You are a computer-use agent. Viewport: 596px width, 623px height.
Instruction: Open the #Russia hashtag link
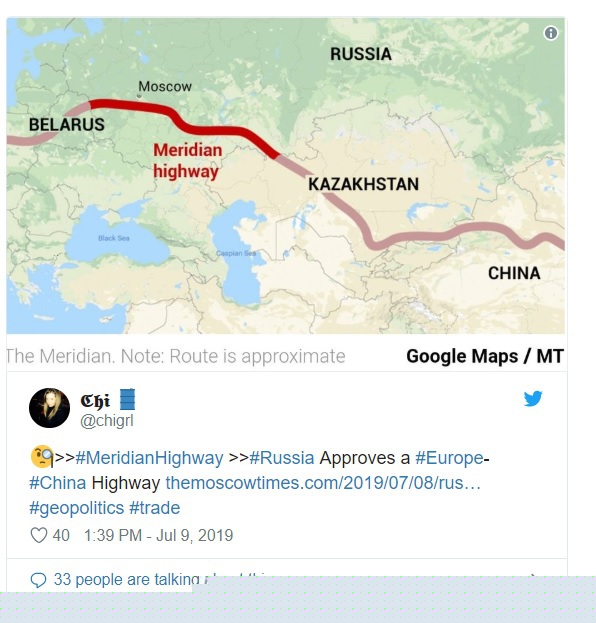coord(282,458)
